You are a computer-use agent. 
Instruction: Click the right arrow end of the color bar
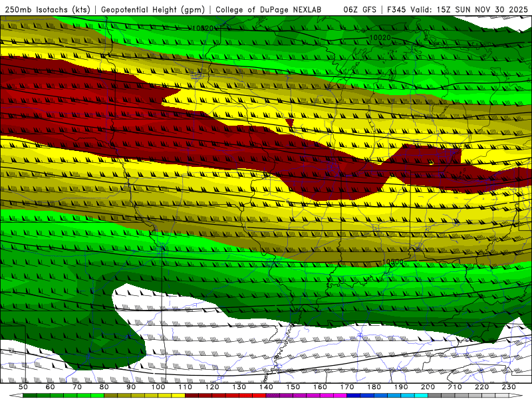point(516,396)
